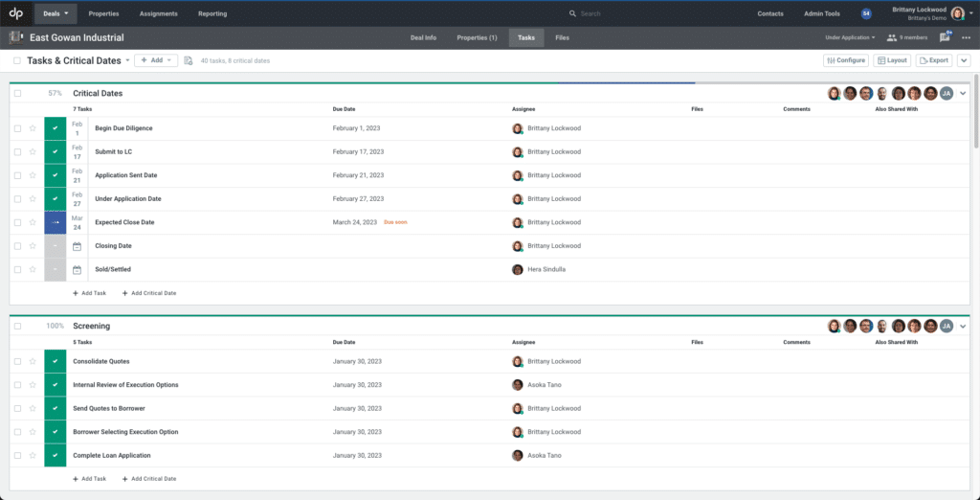
Task: Click the blue in-progress status of Expected Close Date
Action: pos(55,223)
